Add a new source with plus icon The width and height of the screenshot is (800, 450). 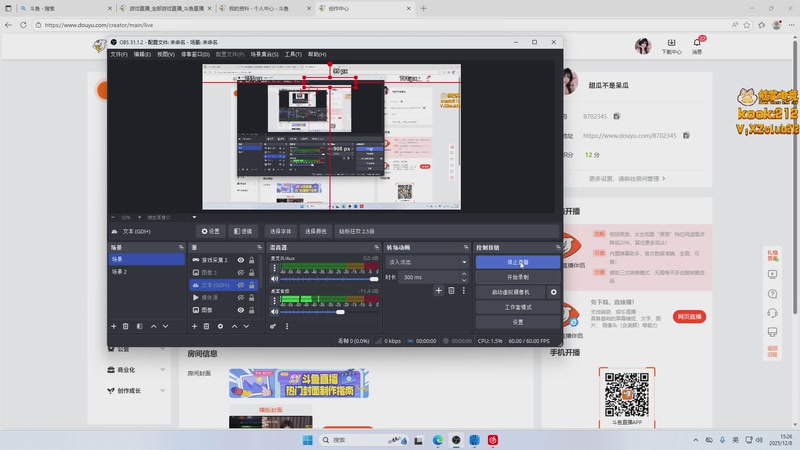pyautogui.click(x=194, y=326)
